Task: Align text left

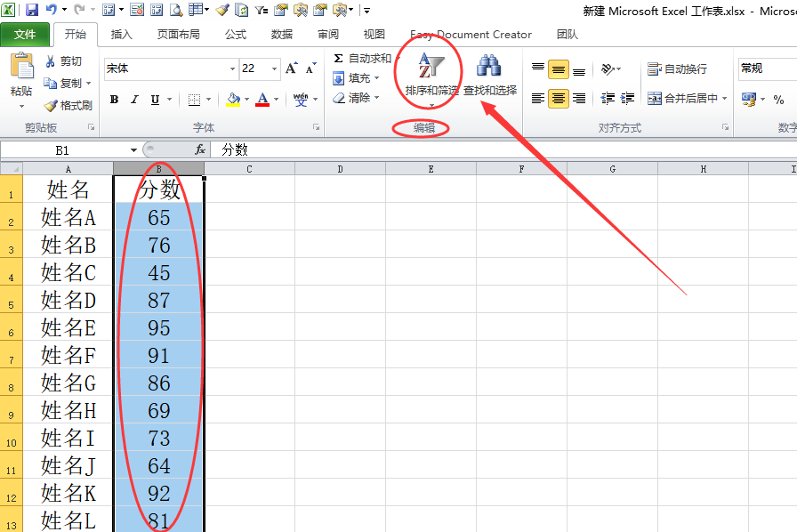Action: (538, 98)
